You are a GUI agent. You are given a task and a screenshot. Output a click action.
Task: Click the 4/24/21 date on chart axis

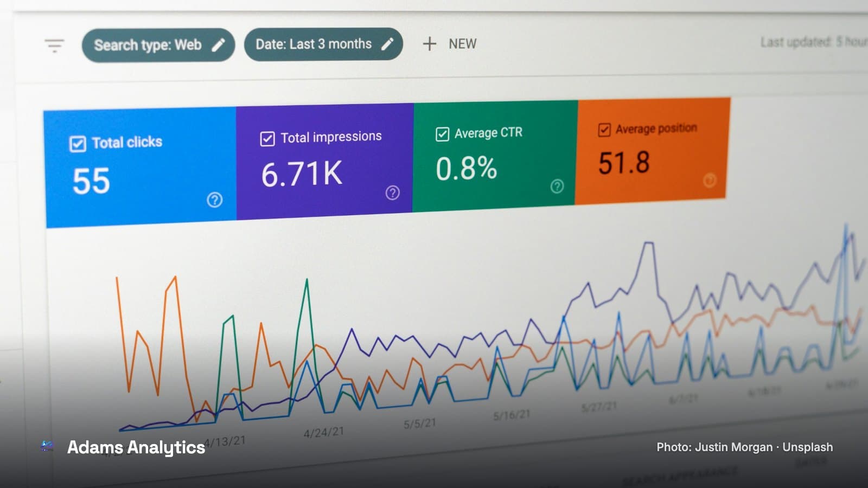point(324,432)
